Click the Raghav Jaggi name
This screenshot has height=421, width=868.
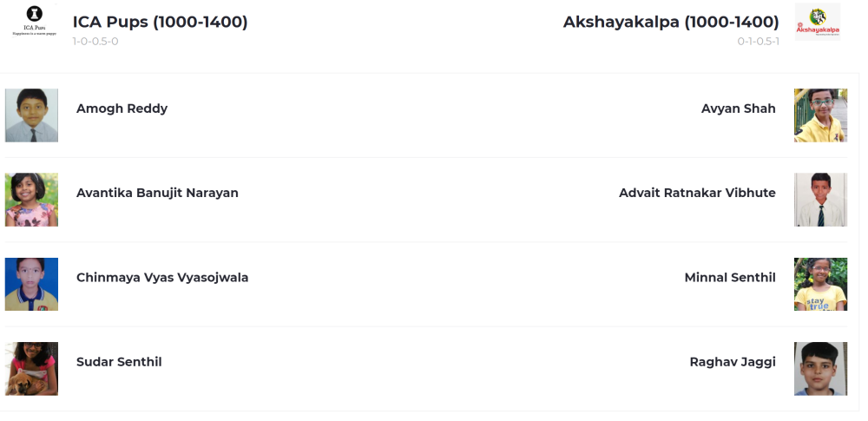pyautogui.click(x=733, y=362)
